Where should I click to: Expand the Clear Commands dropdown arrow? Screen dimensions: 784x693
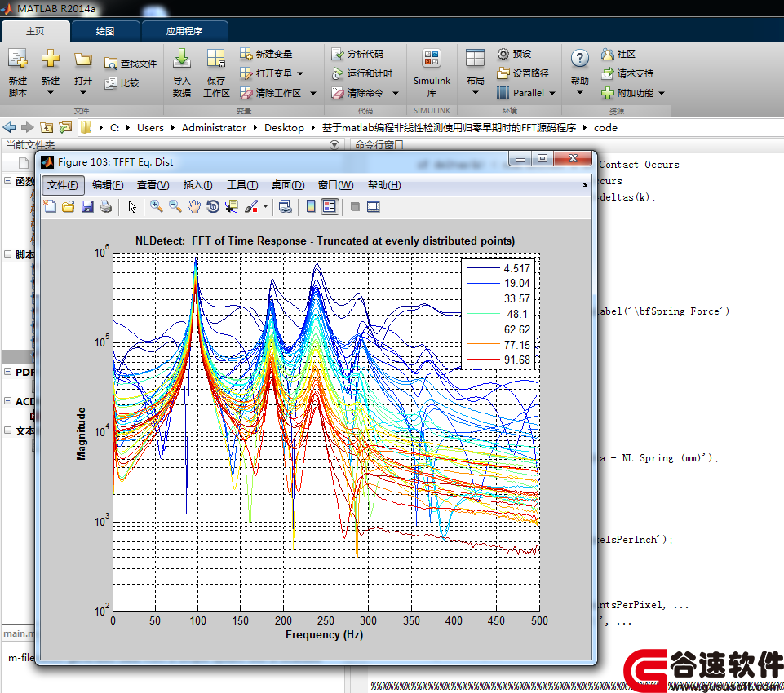(x=396, y=93)
